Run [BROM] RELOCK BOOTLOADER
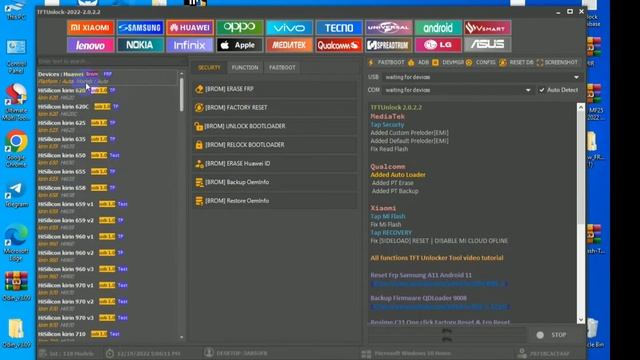 (x=275, y=145)
